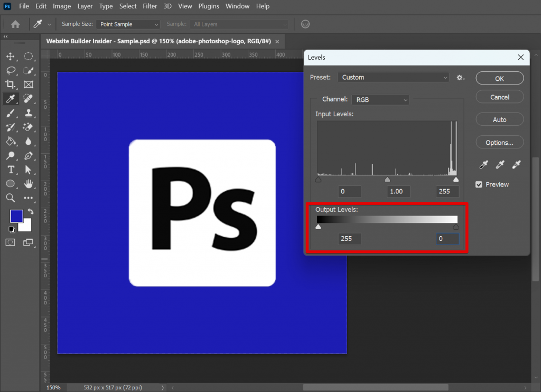Screen dimensions: 541x392
Task: Expand the Channel RGB dropdown
Action: pos(380,99)
